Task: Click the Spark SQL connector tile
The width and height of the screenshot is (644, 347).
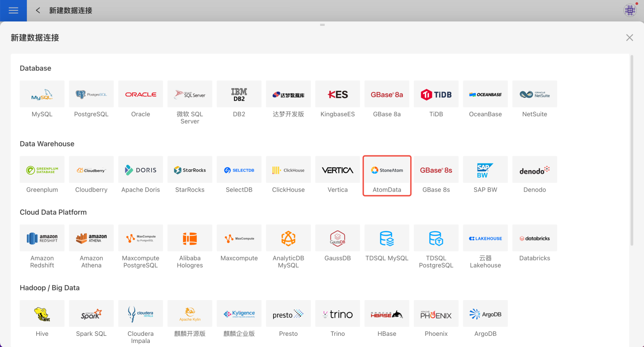Action: click(91, 314)
